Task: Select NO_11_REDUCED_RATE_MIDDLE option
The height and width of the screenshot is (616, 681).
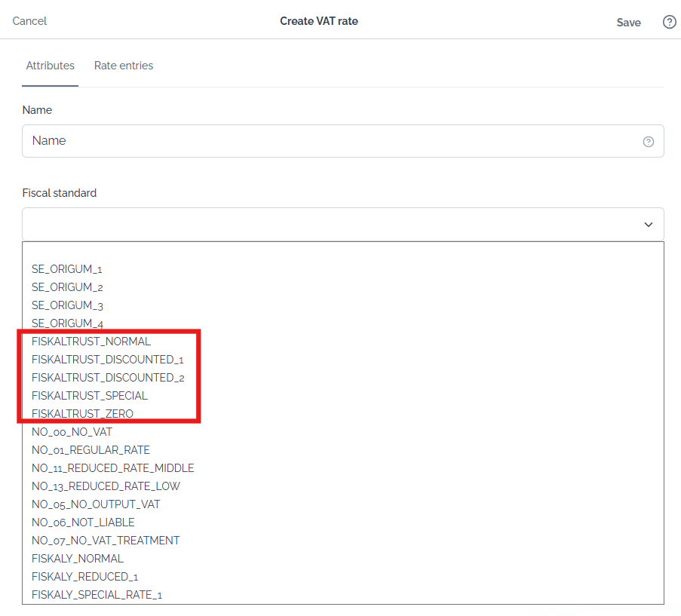Action: (x=342, y=468)
